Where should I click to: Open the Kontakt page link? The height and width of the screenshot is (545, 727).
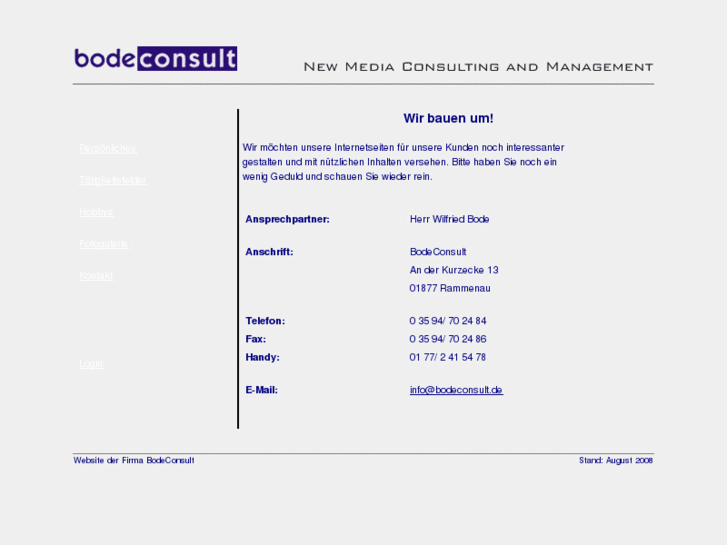[96, 276]
